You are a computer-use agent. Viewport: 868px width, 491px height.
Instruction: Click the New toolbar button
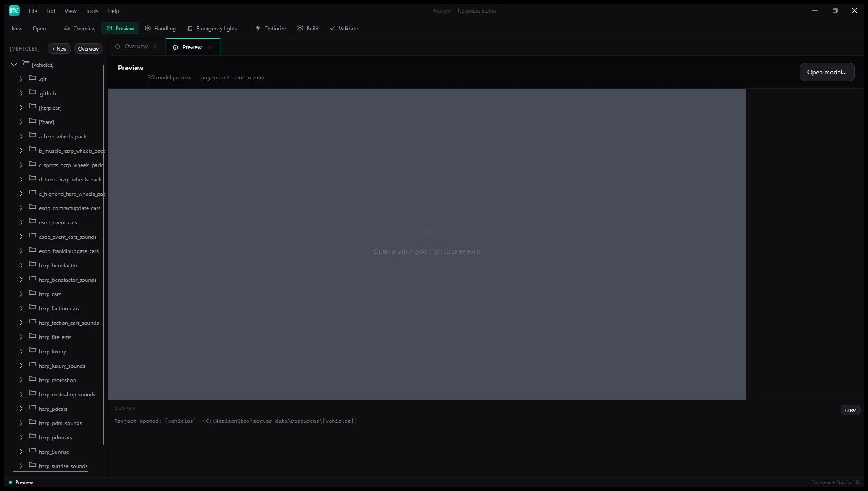pyautogui.click(x=17, y=28)
